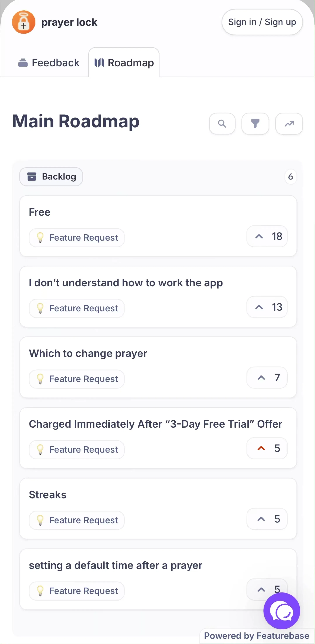Image resolution: width=315 pixels, height=644 pixels.
Task: Click the Feedback tab's inbox icon
Action: point(23,62)
